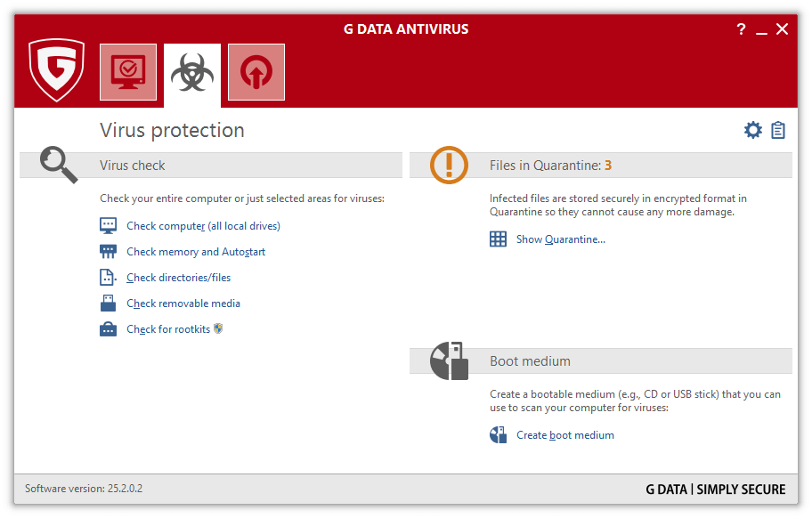Open the logs clipboard icon
Image resolution: width=812 pixels, height=518 pixels.
click(x=778, y=130)
